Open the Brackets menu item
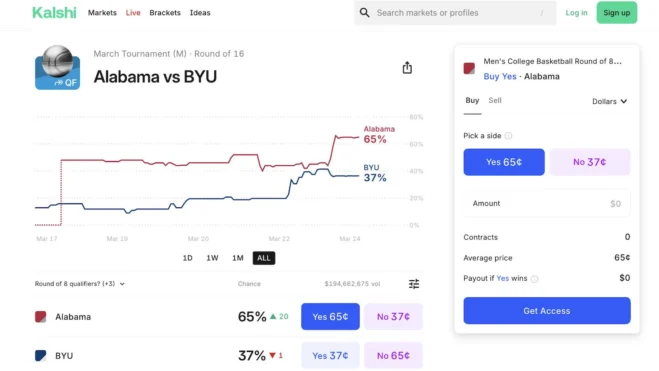 [x=165, y=13]
